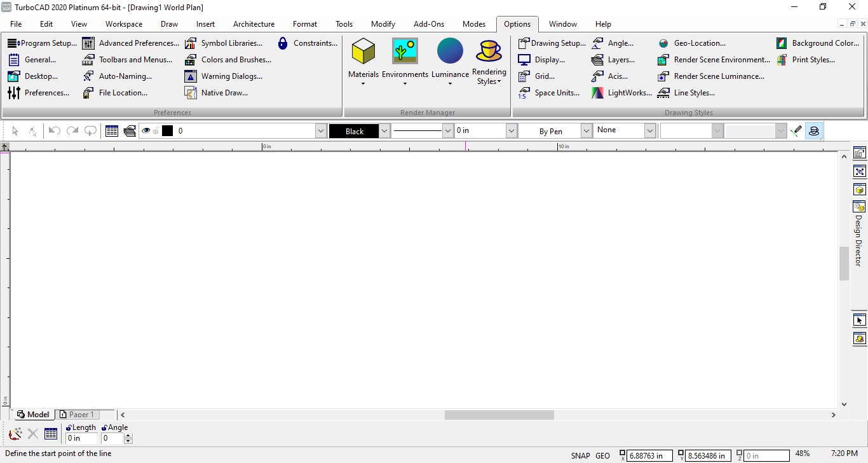Image resolution: width=868 pixels, height=463 pixels.
Task: Click the horizontal scrollbar thumb
Action: 499,415
